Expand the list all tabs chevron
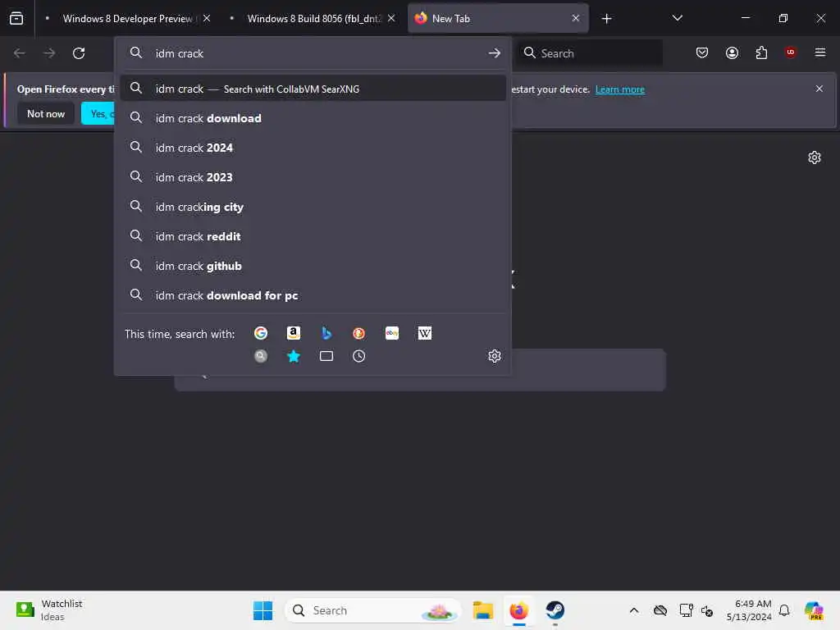 coord(677,18)
